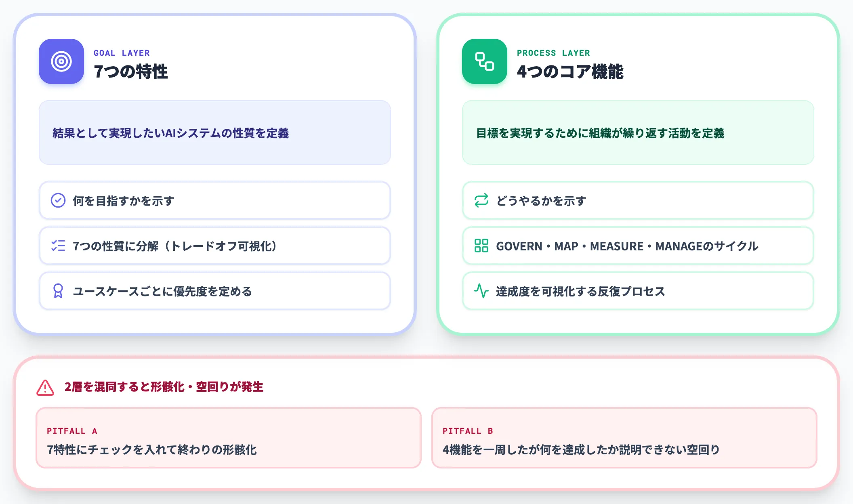
Task: Click the ユースケースごとに優先度を定める row
Action: (x=215, y=291)
